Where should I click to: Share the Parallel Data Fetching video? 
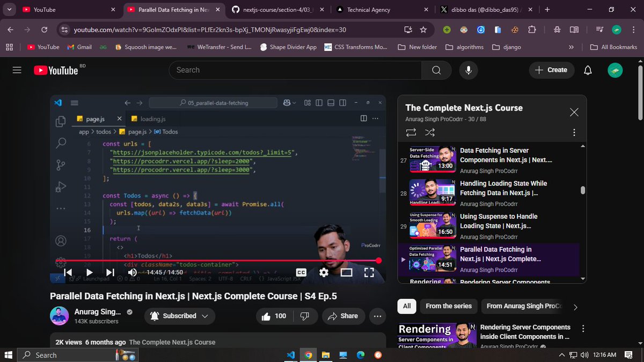point(343,316)
